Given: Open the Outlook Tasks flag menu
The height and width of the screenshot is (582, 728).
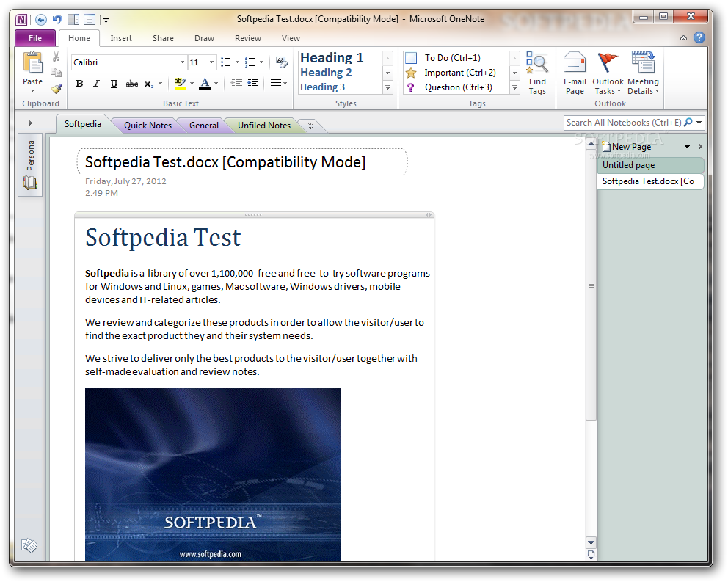Looking at the screenshot, I should (x=608, y=73).
